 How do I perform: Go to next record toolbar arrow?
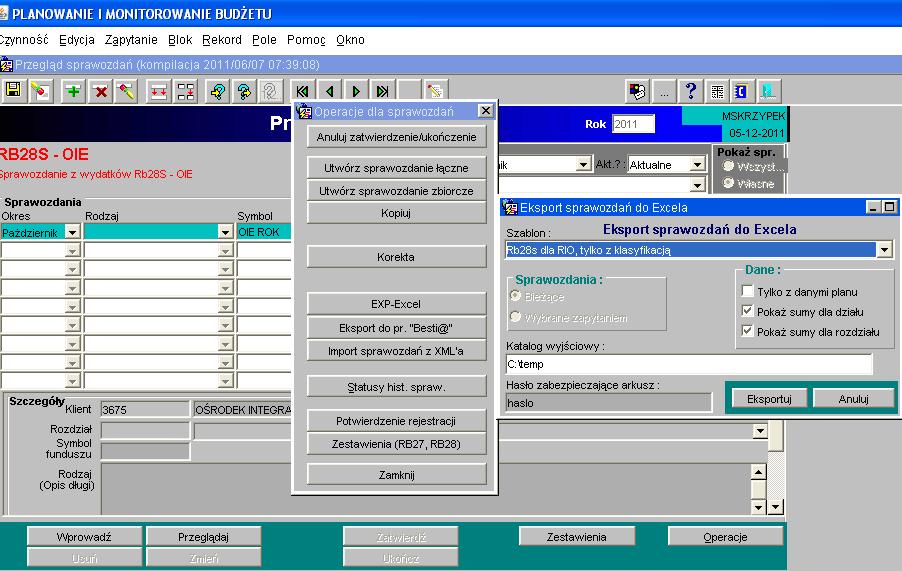[356, 91]
